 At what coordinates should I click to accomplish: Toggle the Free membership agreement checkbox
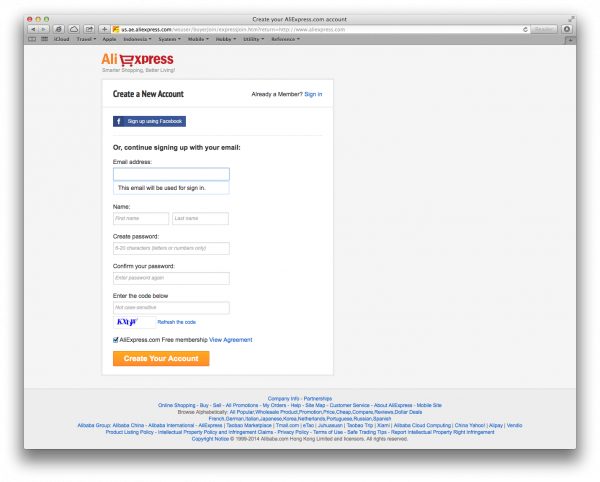(116, 340)
